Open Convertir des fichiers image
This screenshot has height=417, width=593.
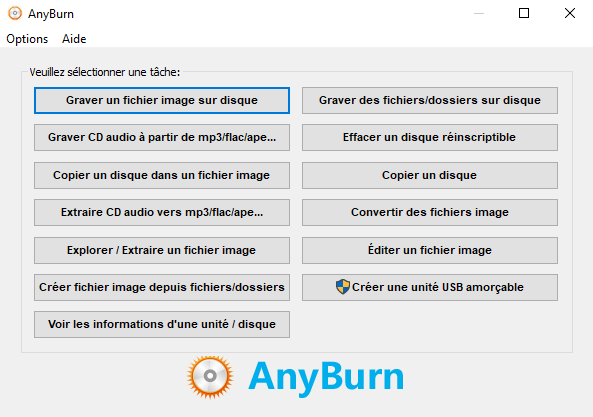click(430, 212)
